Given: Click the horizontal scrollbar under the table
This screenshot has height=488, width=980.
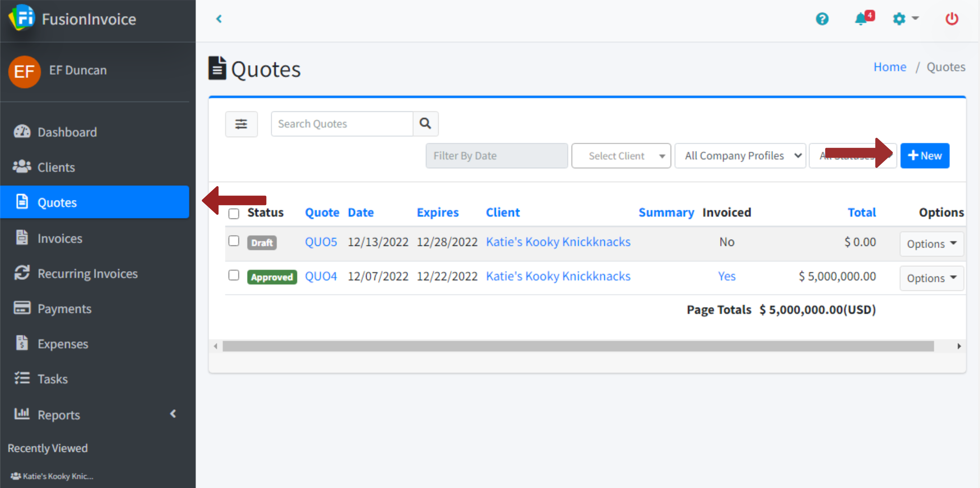Looking at the screenshot, I should (577, 346).
